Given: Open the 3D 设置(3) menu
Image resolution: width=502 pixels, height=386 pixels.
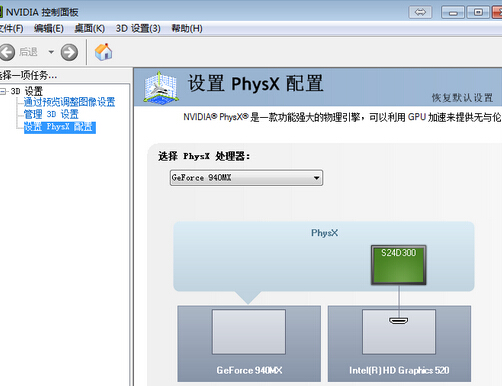Looking at the screenshot, I should [138, 29].
